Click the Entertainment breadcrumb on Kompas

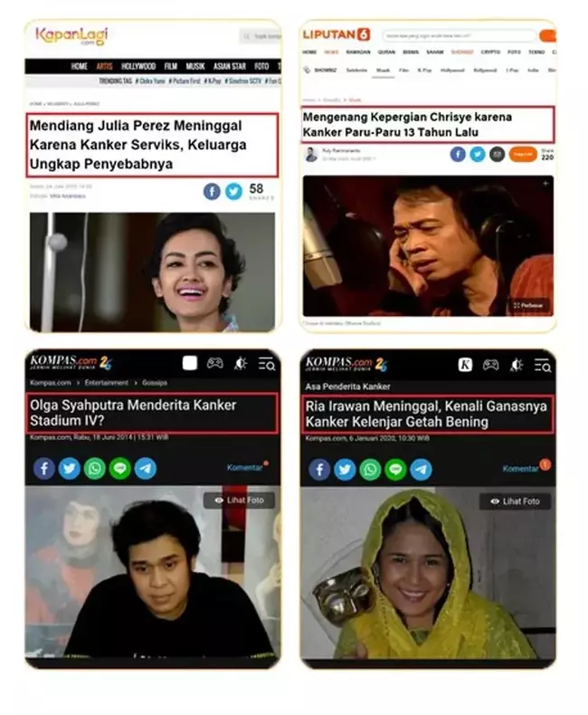point(106,383)
